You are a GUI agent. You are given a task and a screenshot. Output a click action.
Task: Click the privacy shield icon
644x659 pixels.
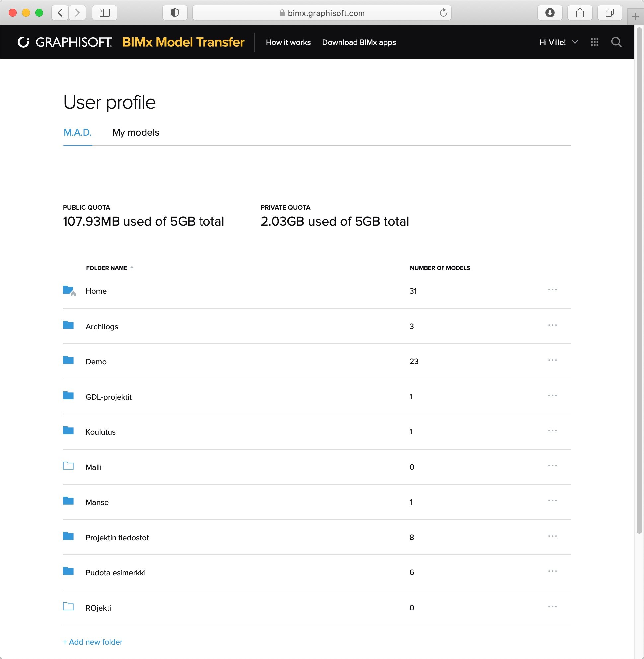pyautogui.click(x=175, y=13)
